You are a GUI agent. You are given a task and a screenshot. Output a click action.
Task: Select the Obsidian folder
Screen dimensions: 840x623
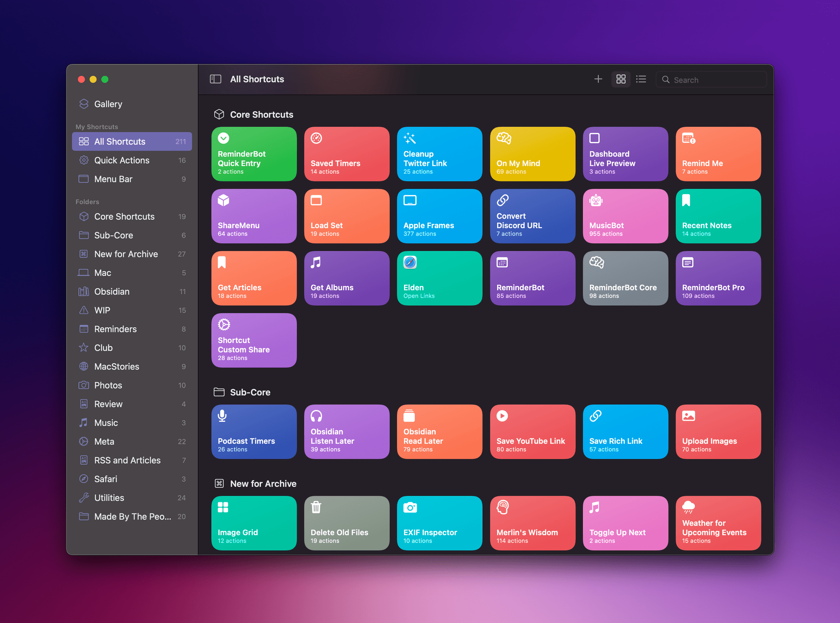click(x=132, y=291)
